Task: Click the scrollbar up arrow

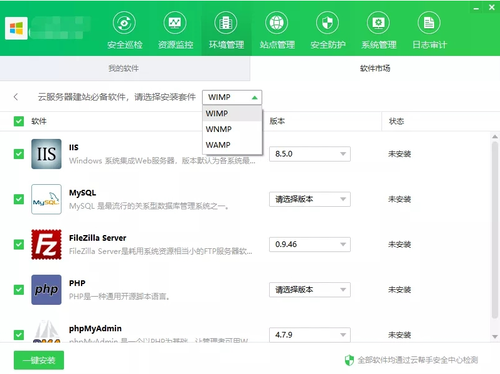Action: click(x=495, y=137)
